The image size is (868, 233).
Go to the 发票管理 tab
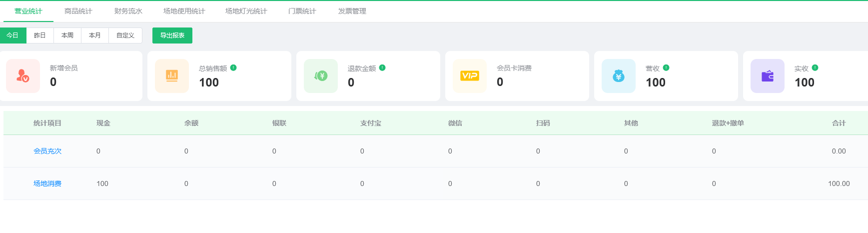pyautogui.click(x=352, y=11)
